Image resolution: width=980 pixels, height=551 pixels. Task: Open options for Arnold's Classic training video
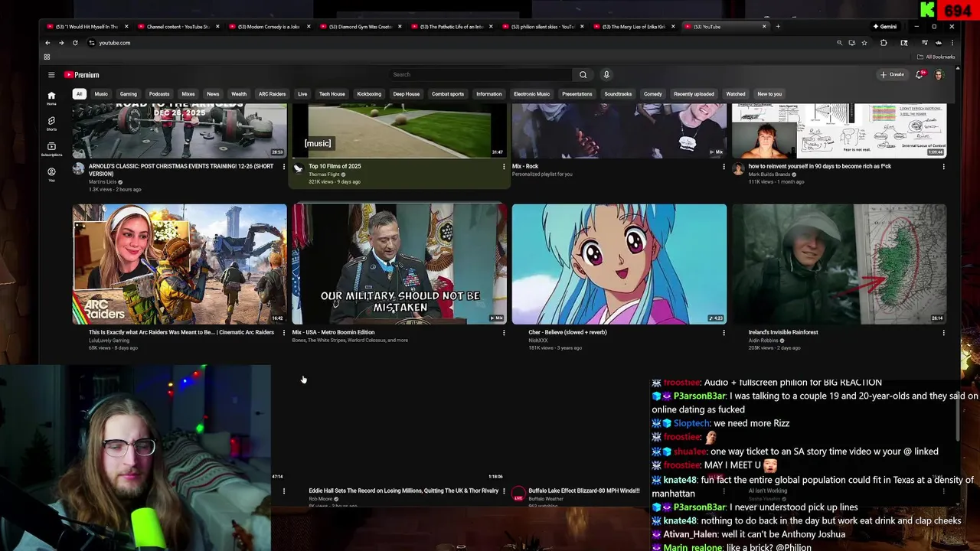284,166
